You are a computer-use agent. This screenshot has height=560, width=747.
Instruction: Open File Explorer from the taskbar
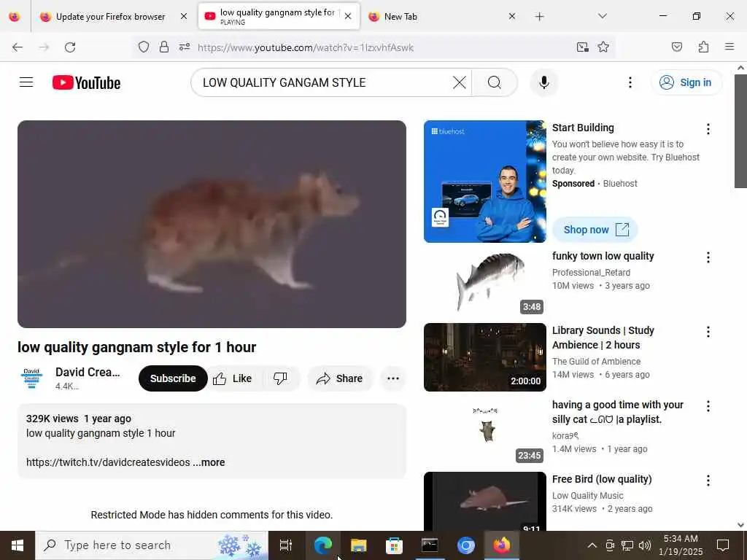click(x=358, y=545)
